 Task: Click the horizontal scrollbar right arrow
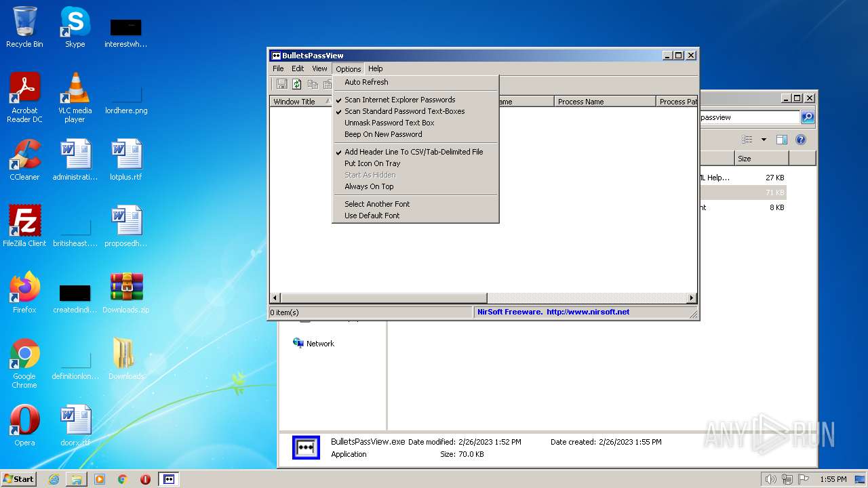point(692,298)
